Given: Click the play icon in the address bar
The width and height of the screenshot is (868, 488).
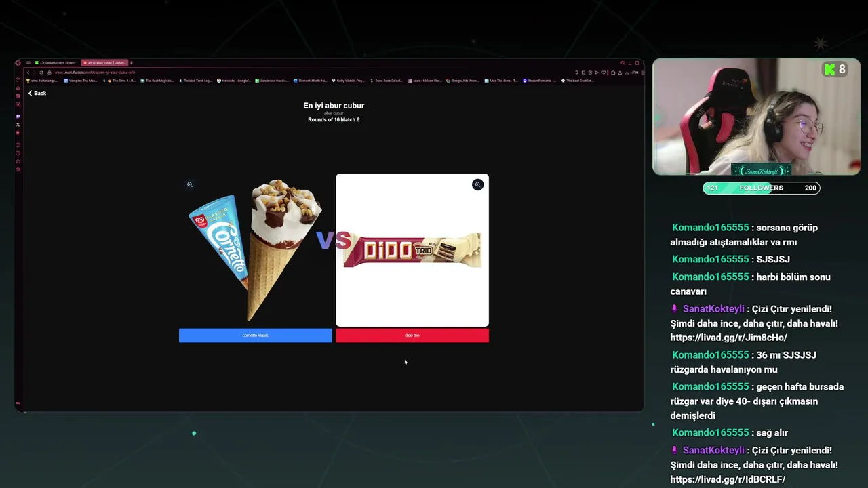Looking at the screenshot, I should click(597, 73).
